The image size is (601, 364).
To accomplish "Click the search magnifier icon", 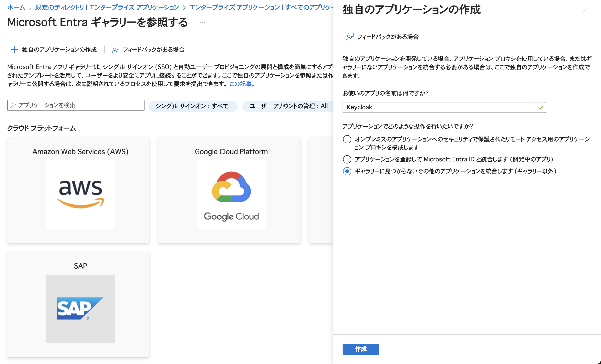I will [x=13, y=105].
